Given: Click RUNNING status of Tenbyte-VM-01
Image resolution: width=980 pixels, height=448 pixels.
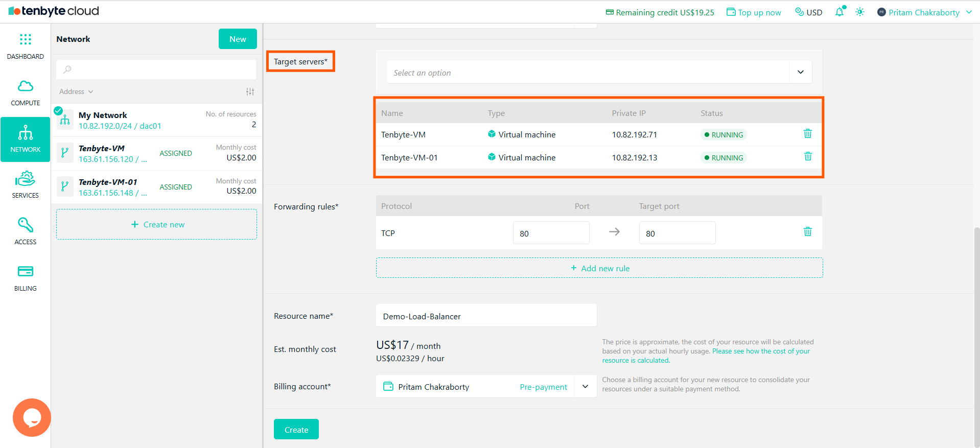Looking at the screenshot, I should pos(724,157).
